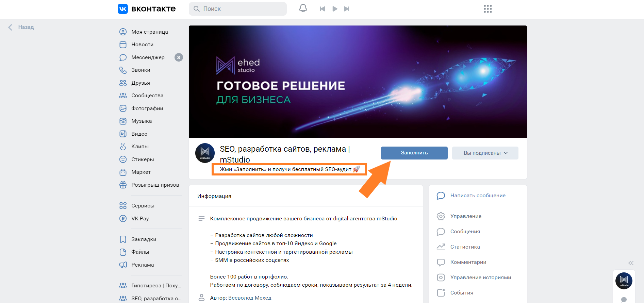The height and width of the screenshot is (303, 644).
Task: Open the mStudio community avatar
Action: point(205,153)
